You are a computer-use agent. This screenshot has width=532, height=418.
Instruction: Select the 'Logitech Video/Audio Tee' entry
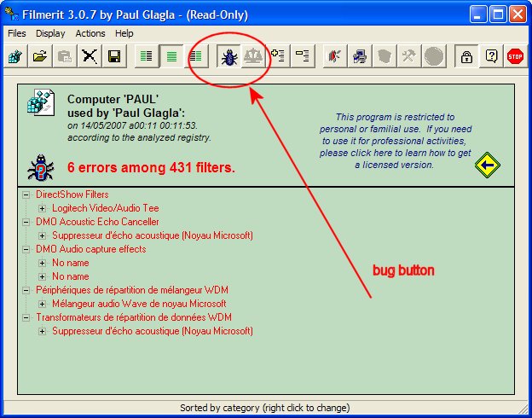click(x=106, y=208)
